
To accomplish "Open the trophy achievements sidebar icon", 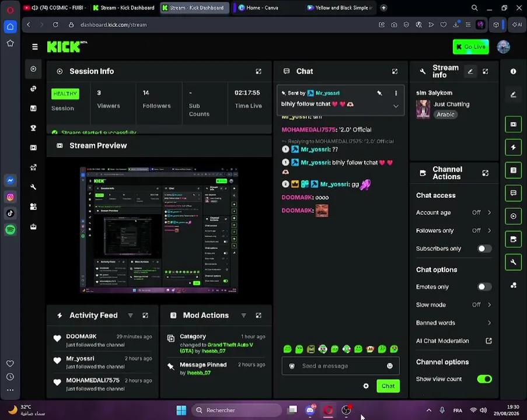I will point(33,128).
